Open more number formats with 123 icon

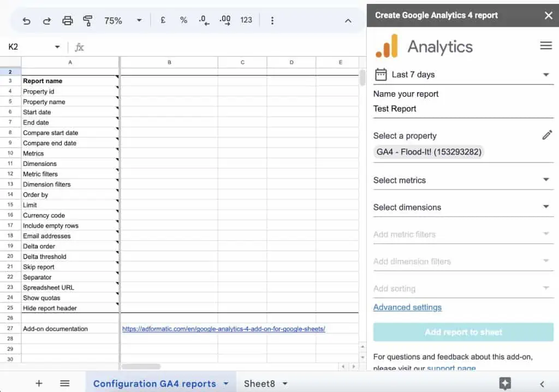click(x=246, y=20)
